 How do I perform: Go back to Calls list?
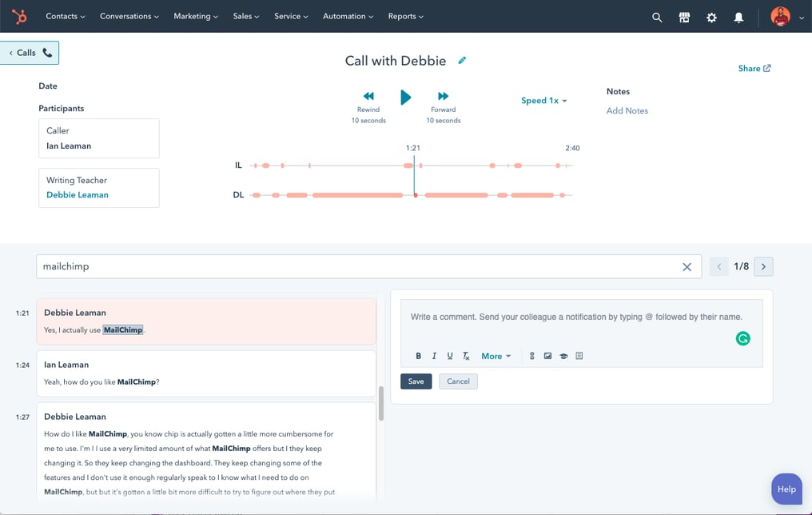[30, 53]
